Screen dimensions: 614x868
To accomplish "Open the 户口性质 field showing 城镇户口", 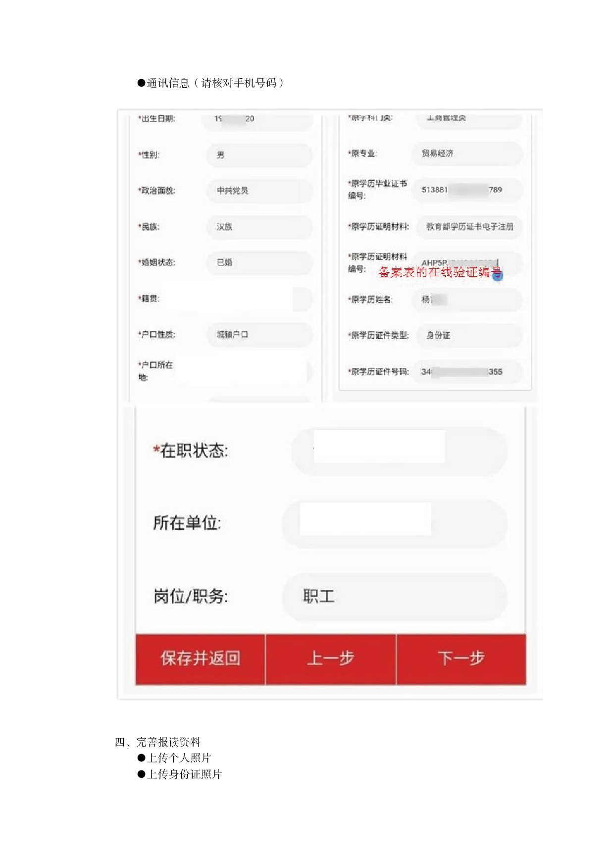I will pos(259,335).
